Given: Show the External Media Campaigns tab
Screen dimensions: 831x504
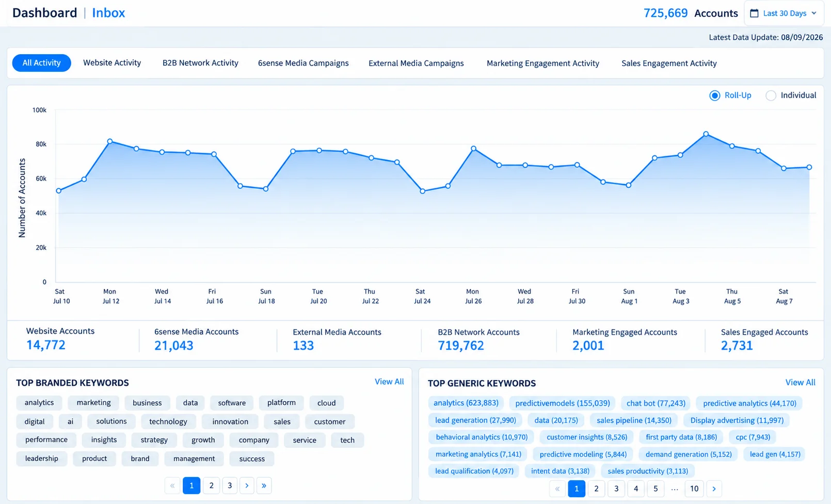Looking at the screenshot, I should coord(416,63).
